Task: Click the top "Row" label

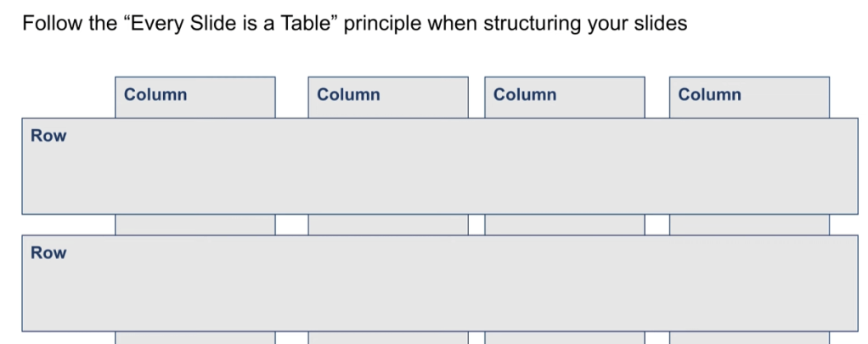Action: 48,136
